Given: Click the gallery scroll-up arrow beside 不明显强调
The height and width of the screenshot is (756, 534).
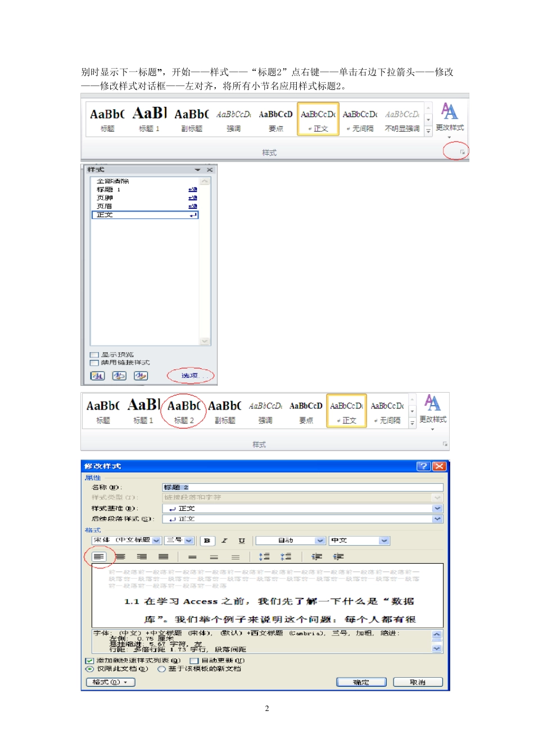Looking at the screenshot, I should [x=428, y=108].
